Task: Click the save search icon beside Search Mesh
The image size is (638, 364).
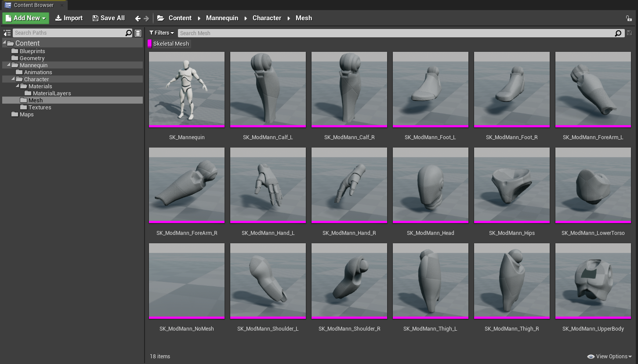Action: click(629, 33)
